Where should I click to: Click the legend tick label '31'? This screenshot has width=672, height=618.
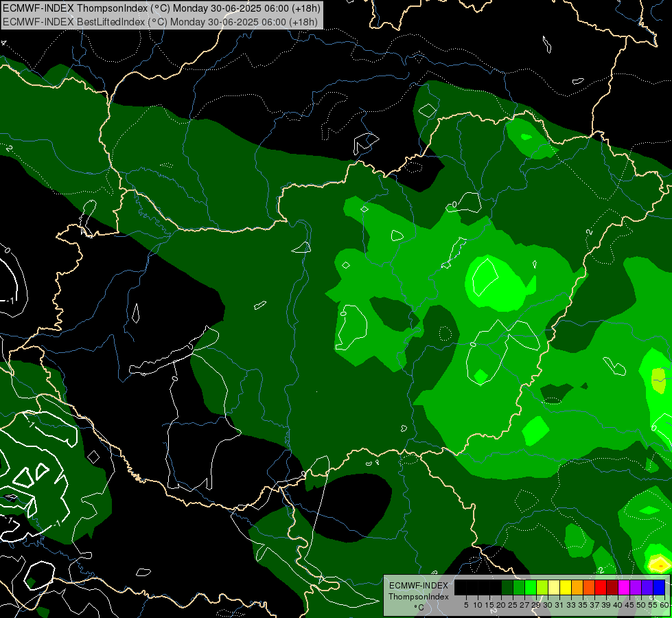point(559,605)
